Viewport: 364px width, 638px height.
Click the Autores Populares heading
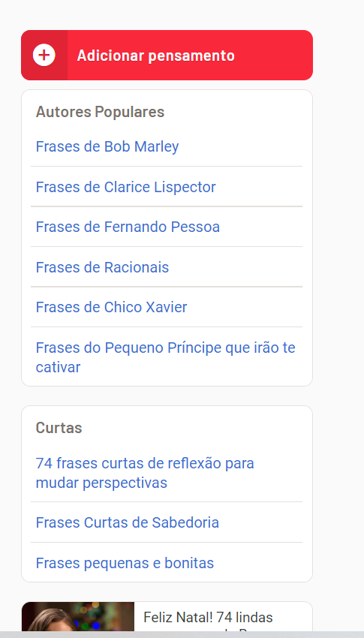[x=100, y=112]
